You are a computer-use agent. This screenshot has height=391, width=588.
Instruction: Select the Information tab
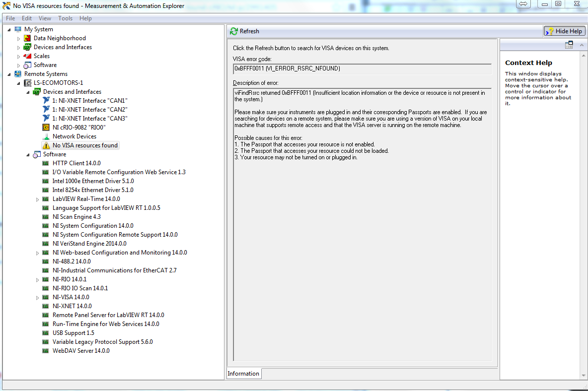click(243, 374)
